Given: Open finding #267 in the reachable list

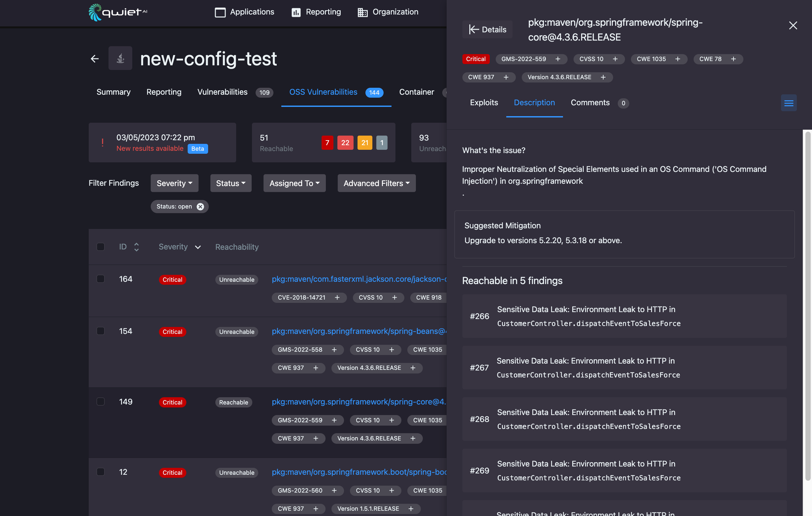Looking at the screenshot, I should tap(624, 368).
